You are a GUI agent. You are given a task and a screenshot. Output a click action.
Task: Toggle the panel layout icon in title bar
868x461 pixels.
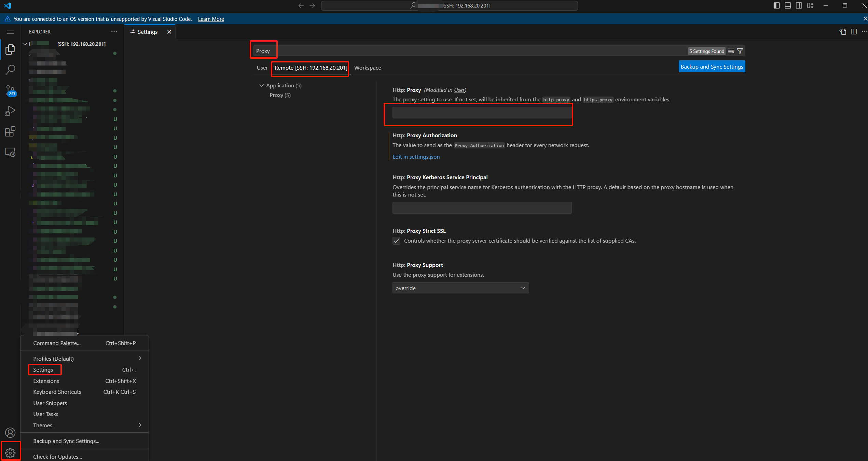tap(788, 5)
